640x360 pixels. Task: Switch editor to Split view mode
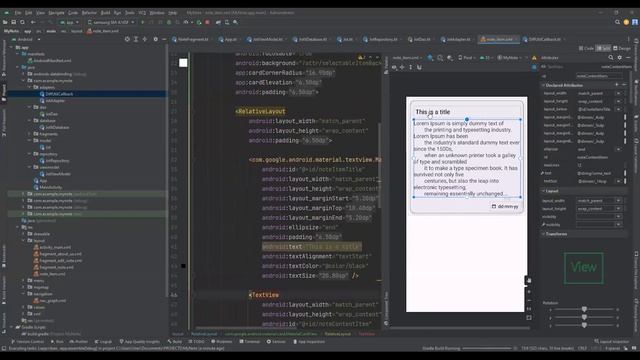click(603, 49)
